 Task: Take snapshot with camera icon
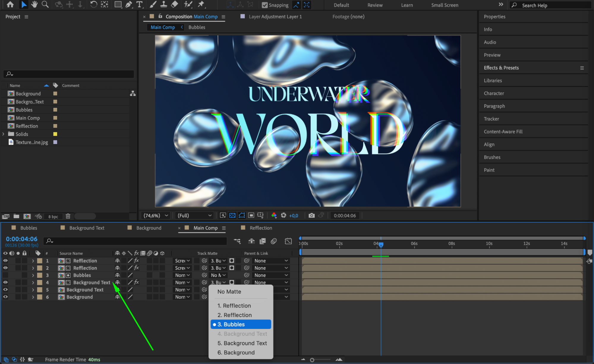click(311, 216)
